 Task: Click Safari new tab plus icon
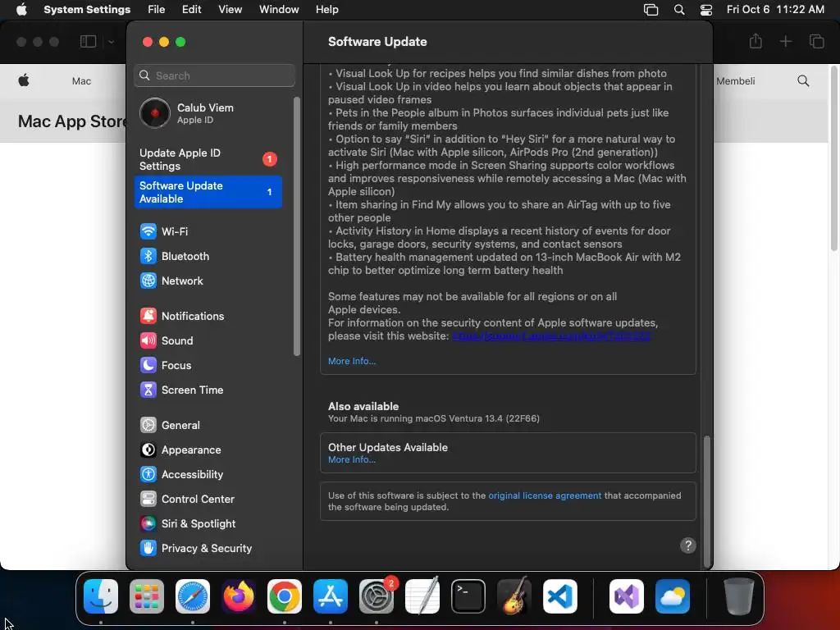click(785, 41)
